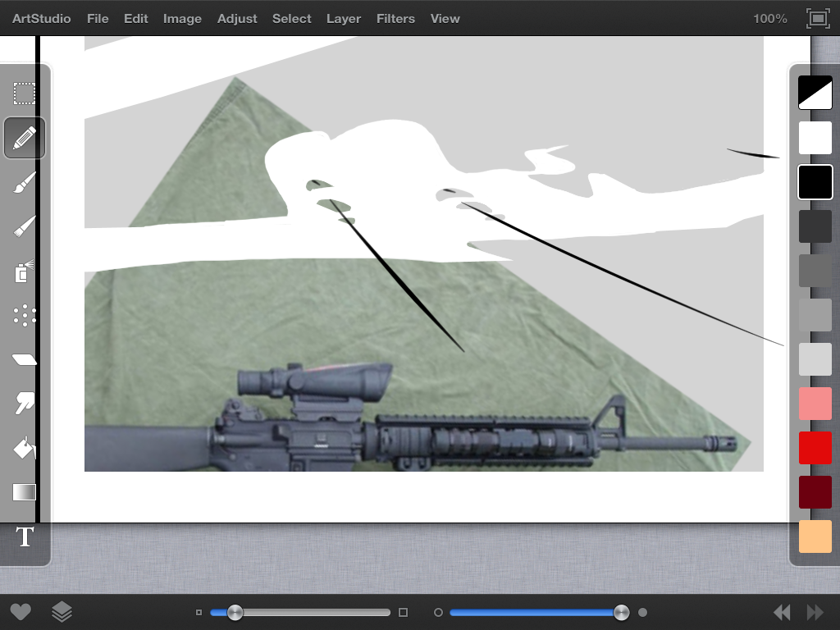Viewport: 840px width, 630px height.
Task: Select the Eraser tool
Action: point(24,359)
